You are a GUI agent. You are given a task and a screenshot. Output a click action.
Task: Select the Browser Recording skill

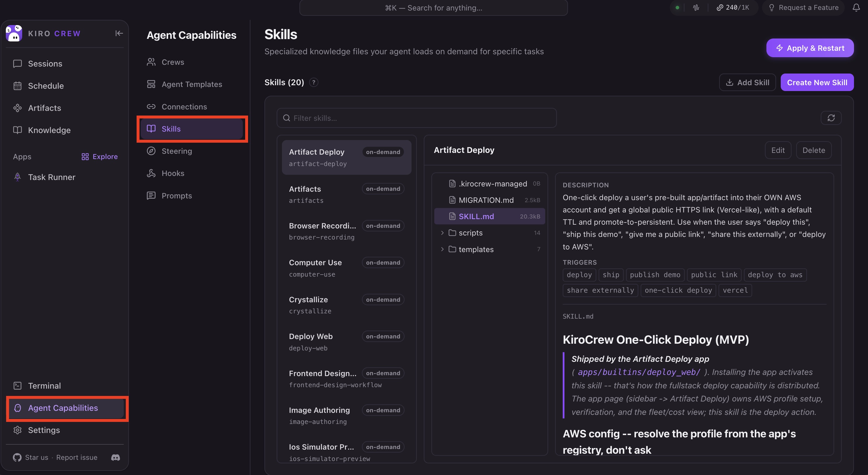click(346, 231)
